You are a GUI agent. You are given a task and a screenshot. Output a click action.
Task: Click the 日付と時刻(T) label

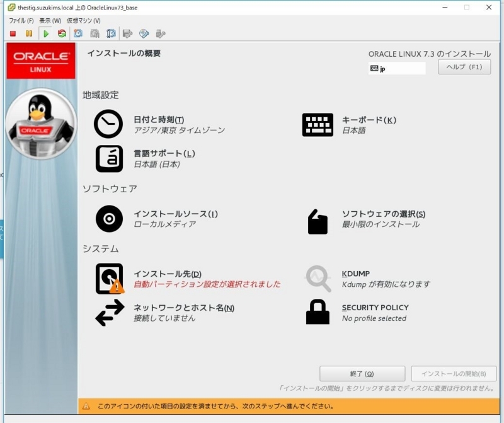pos(159,120)
